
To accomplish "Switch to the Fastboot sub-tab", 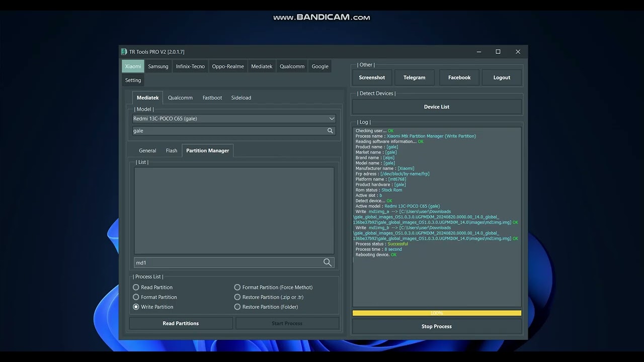I will tap(212, 98).
